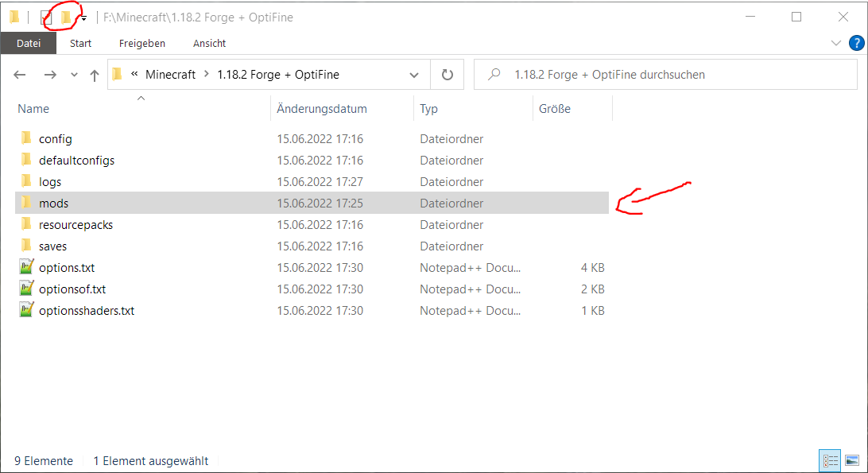Select the config folder name
Viewport: 868px width, 473px height.
56,139
